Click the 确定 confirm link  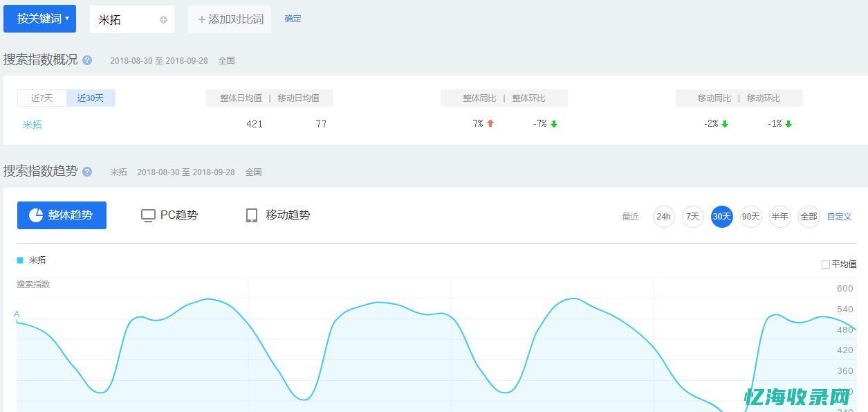point(292,19)
